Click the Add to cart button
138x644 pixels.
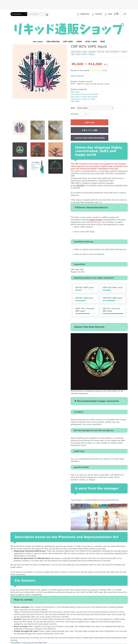point(89,122)
